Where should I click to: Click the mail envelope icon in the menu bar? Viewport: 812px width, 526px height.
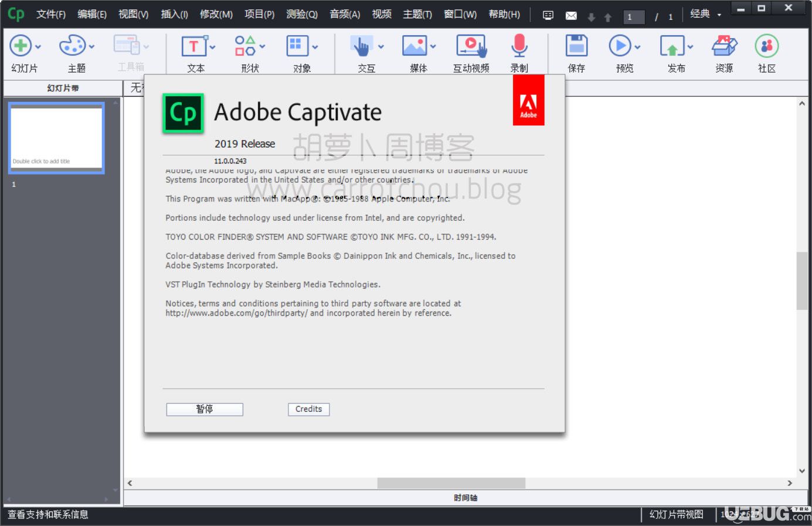click(x=571, y=16)
